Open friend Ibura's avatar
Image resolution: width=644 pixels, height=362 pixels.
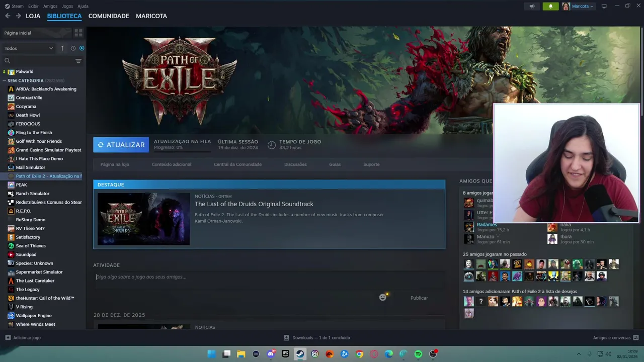(x=552, y=239)
